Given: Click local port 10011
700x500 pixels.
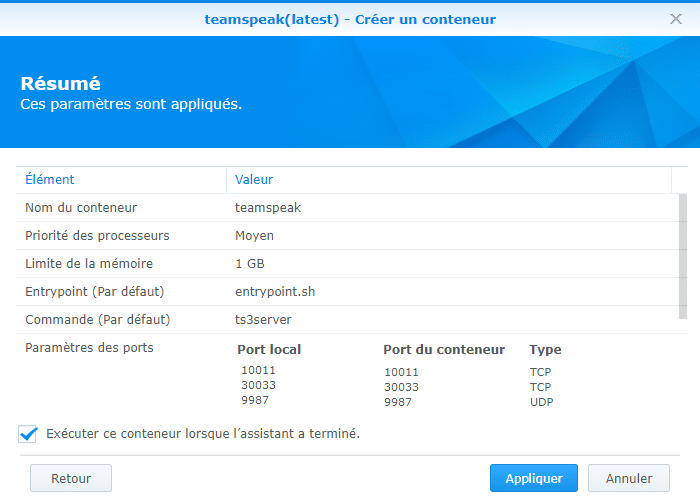Looking at the screenshot, I should 258,370.
